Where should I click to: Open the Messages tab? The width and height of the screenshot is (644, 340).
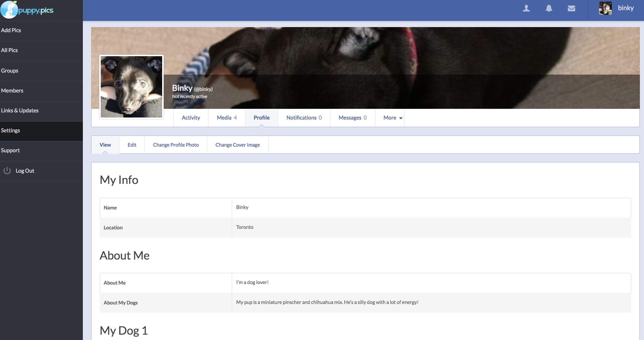click(x=353, y=118)
